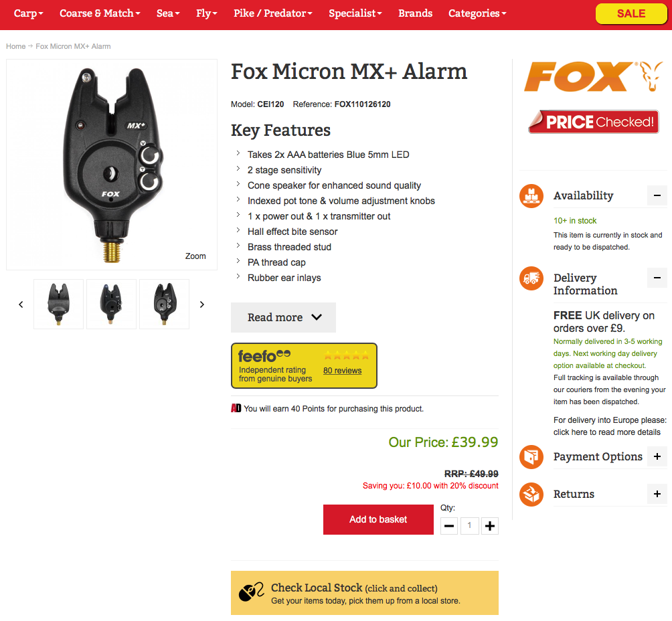The width and height of the screenshot is (672, 621).
Task: Add the alarm to basket
Action: (x=378, y=519)
